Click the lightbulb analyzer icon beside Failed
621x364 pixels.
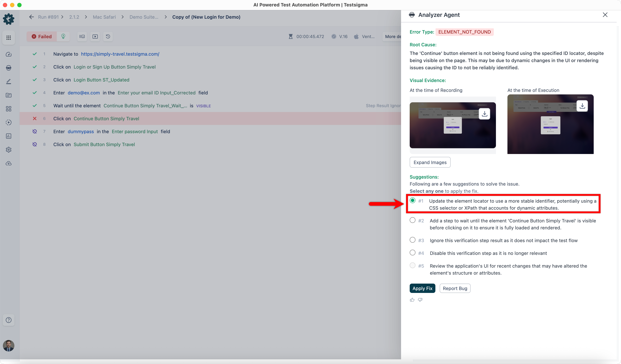point(63,36)
